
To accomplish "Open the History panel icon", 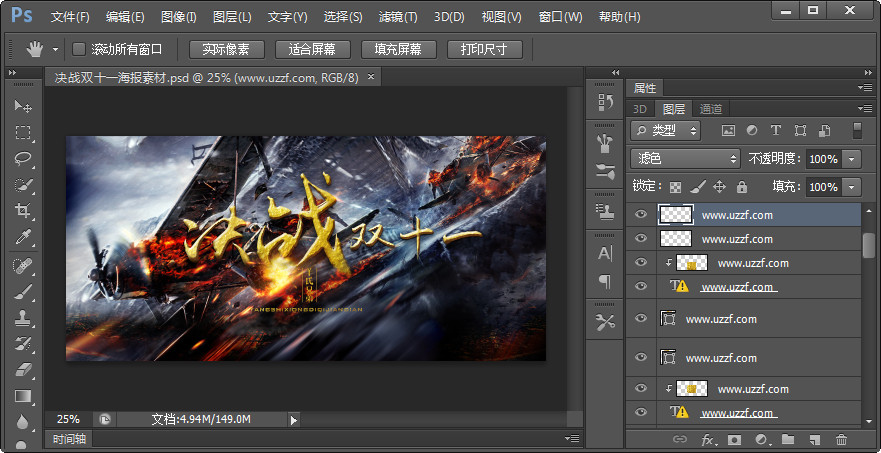I will [x=606, y=102].
